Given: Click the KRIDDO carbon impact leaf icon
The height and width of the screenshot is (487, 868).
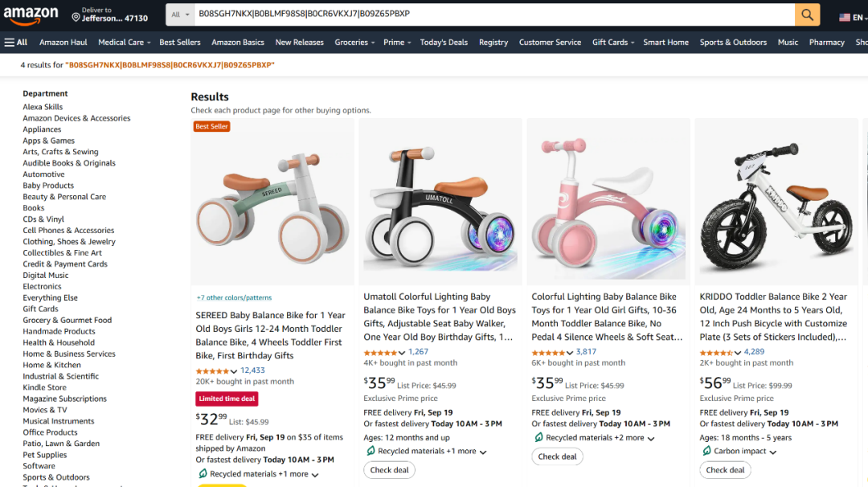Looking at the screenshot, I should (706, 451).
